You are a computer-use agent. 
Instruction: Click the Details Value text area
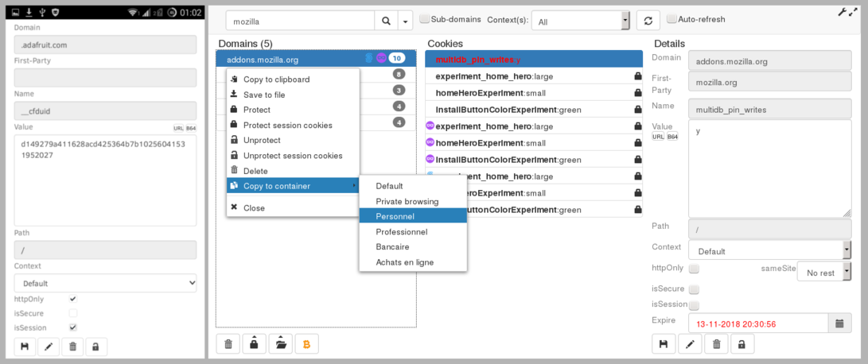click(770, 168)
